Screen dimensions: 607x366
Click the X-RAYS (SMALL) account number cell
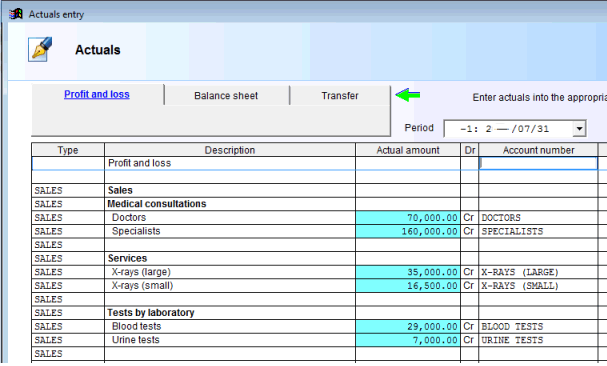pyautogui.click(x=538, y=285)
